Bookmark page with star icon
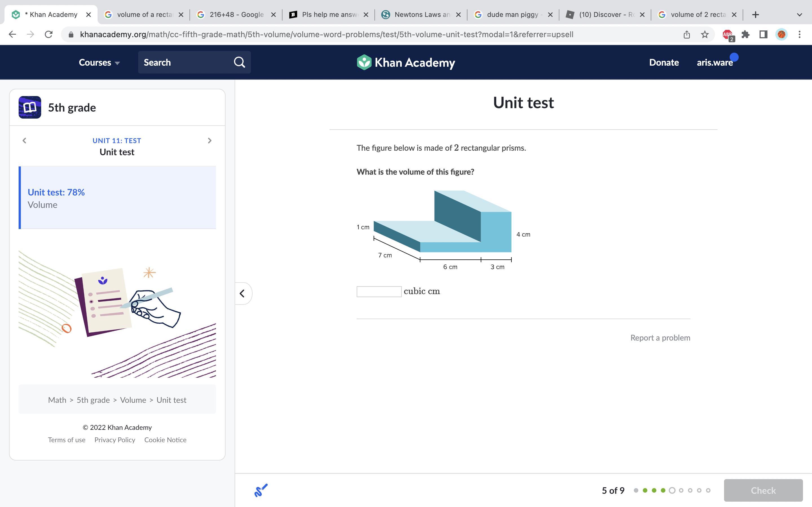Screen dimensions: 812x507 pos(705,35)
